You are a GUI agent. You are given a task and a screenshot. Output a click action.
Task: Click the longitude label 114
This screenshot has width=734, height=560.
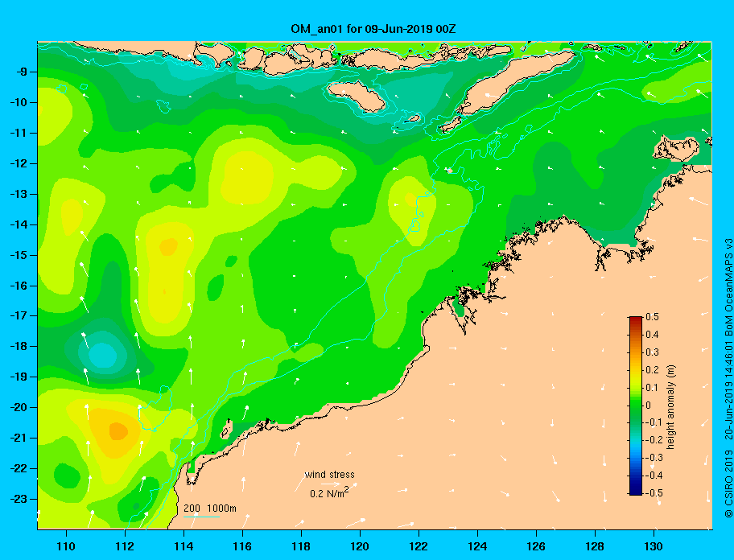(183, 546)
